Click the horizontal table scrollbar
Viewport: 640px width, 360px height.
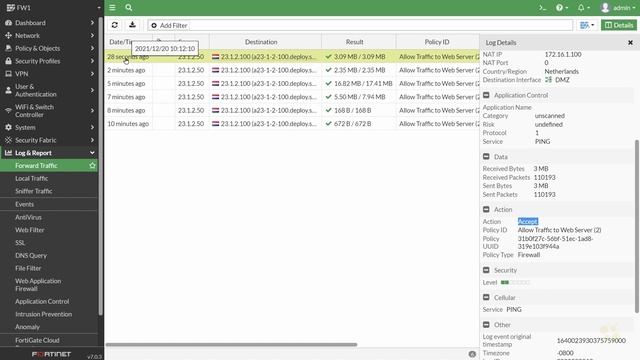click(231, 344)
